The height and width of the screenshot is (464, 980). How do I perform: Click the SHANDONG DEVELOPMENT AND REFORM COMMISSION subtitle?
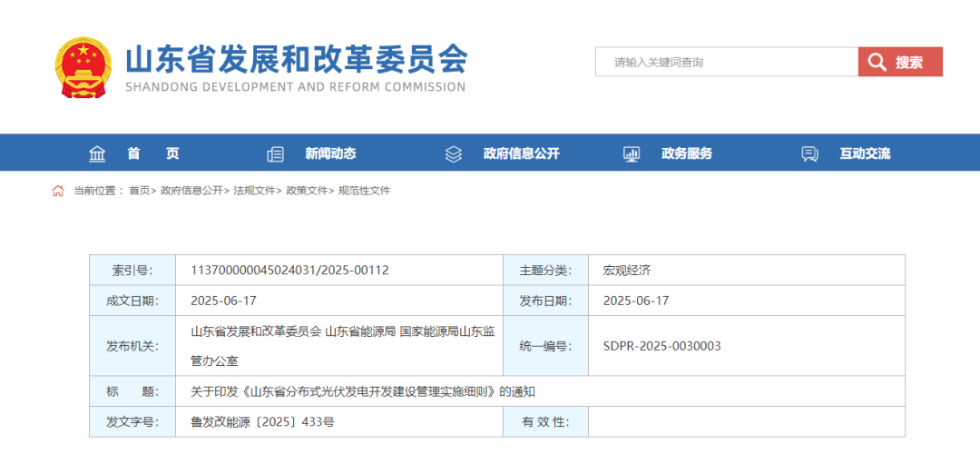(296, 87)
